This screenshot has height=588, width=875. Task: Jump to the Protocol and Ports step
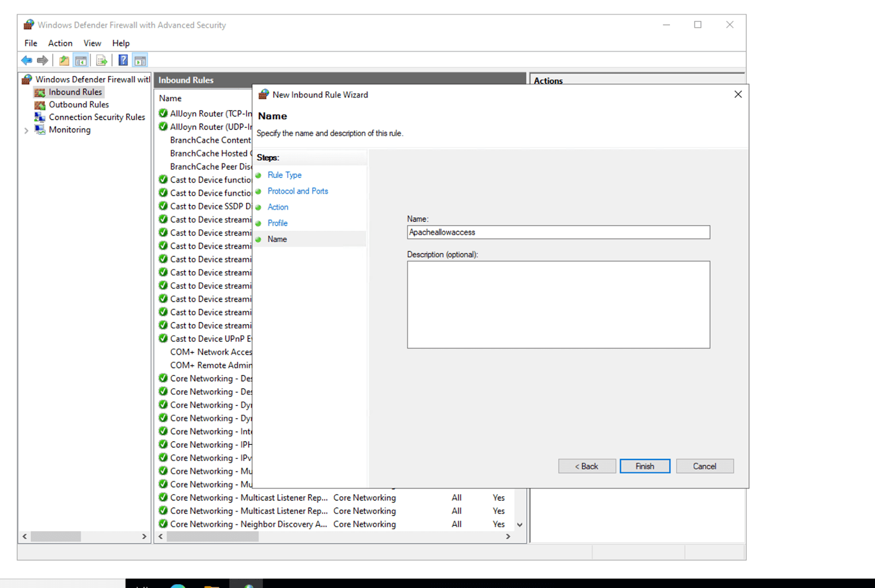click(x=297, y=191)
